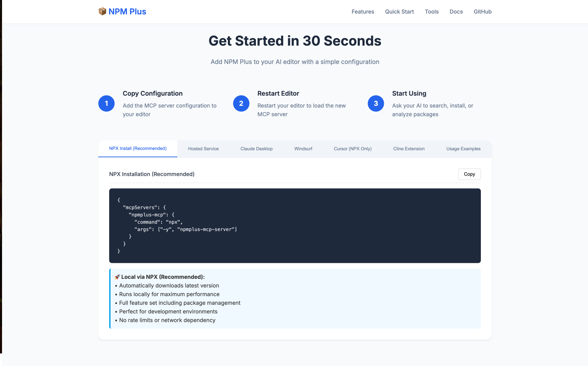Go to Features in the navigation
This screenshot has width=588, height=366.
click(x=363, y=12)
